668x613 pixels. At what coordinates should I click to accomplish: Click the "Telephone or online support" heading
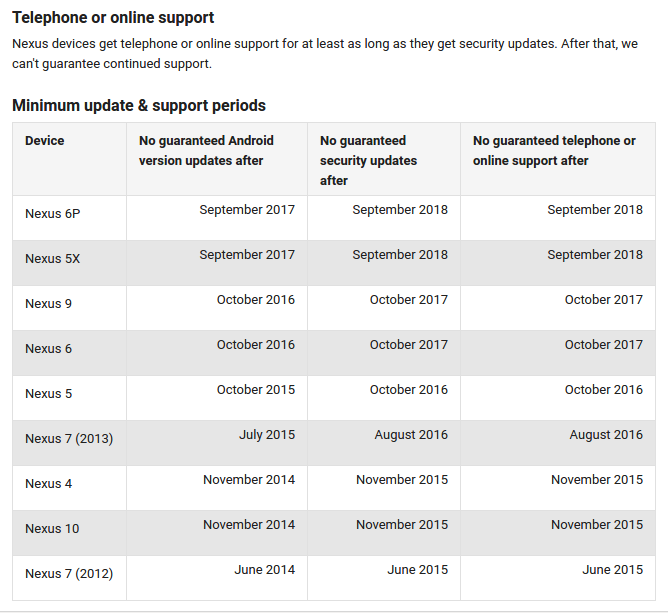coord(113,18)
